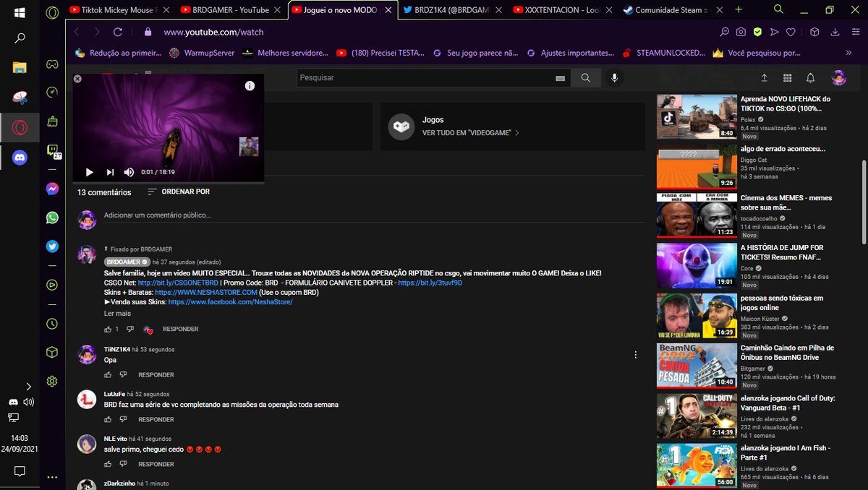Play the mini player video
Image resolution: width=868 pixels, height=490 pixels.
(x=90, y=172)
